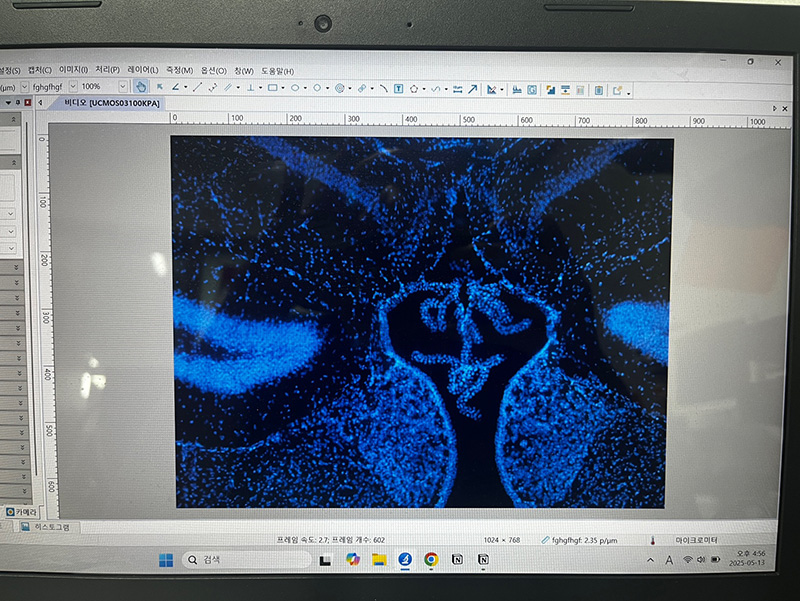The height and width of the screenshot is (601, 800).
Task: Click the text annotation tool
Action: 398,88
